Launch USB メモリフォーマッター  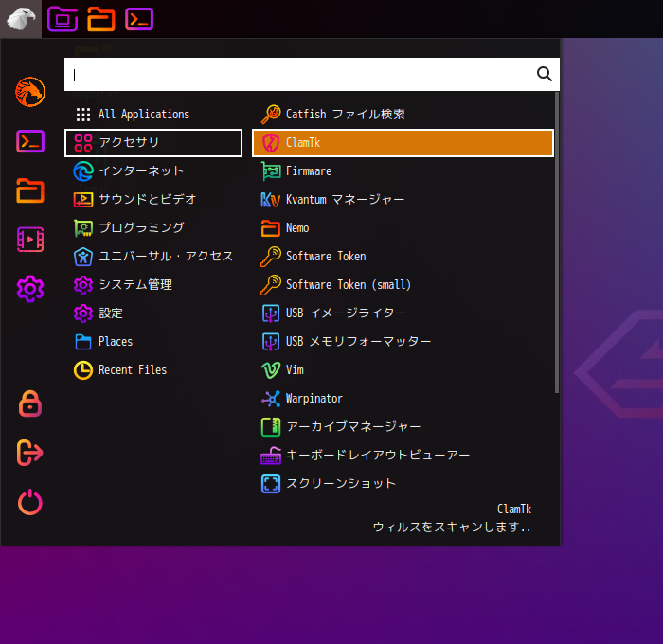(x=403, y=342)
